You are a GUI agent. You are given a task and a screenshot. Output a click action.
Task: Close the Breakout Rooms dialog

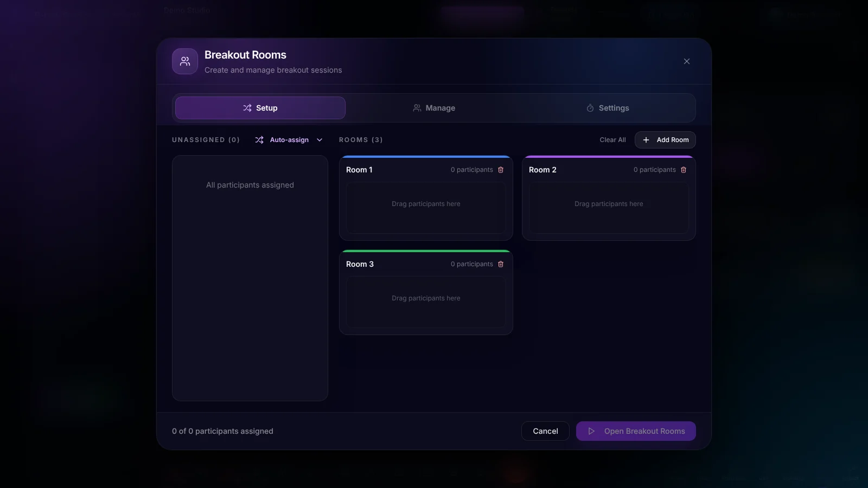[687, 61]
